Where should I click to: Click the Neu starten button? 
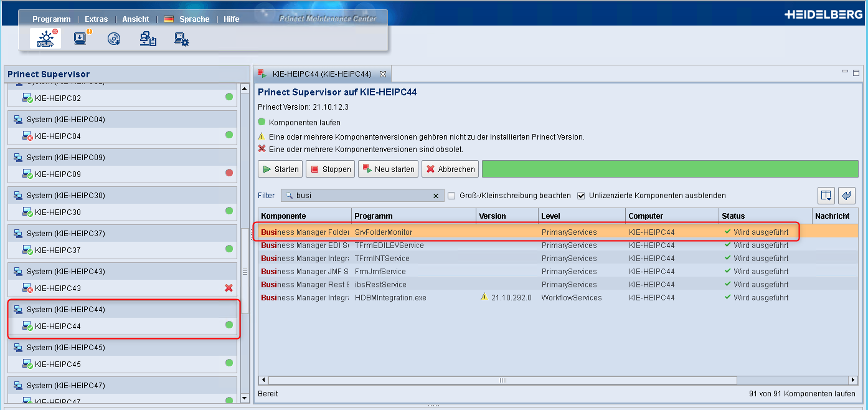pos(388,169)
